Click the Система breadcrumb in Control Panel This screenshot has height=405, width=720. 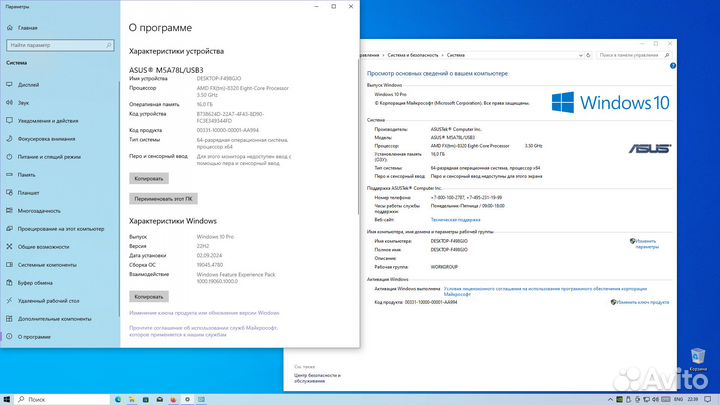coord(456,55)
